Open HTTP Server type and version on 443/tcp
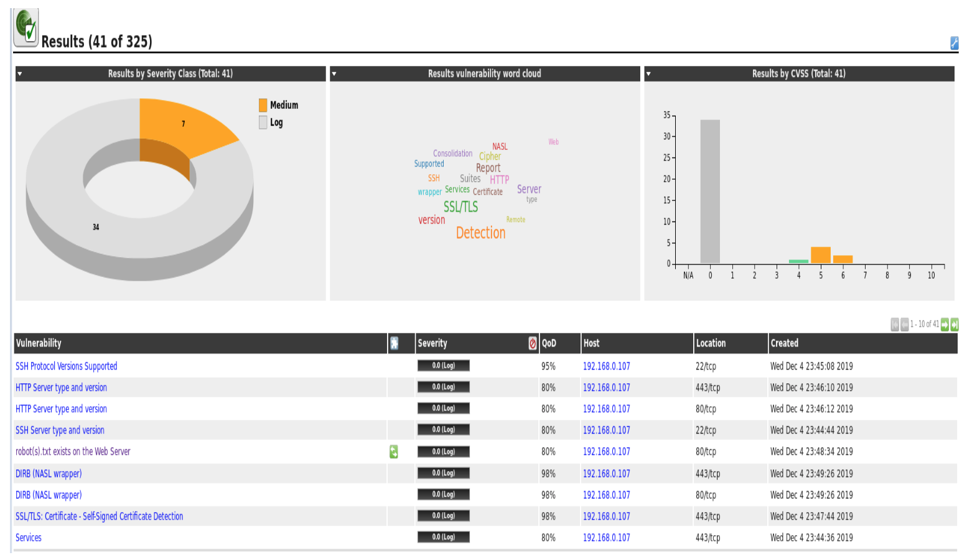The image size is (967, 560). [61, 388]
